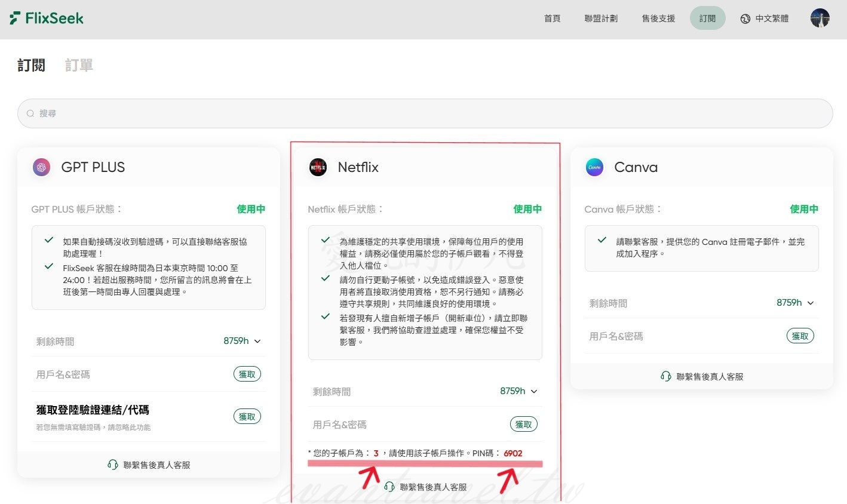Select the 訂閱 navigation pill
Image resolution: width=847 pixels, height=504 pixels.
(x=707, y=19)
